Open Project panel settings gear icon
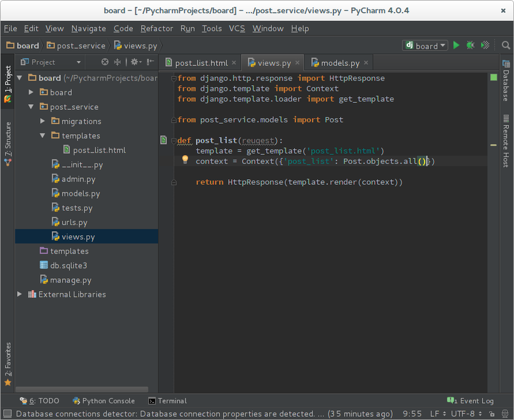 click(x=136, y=62)
